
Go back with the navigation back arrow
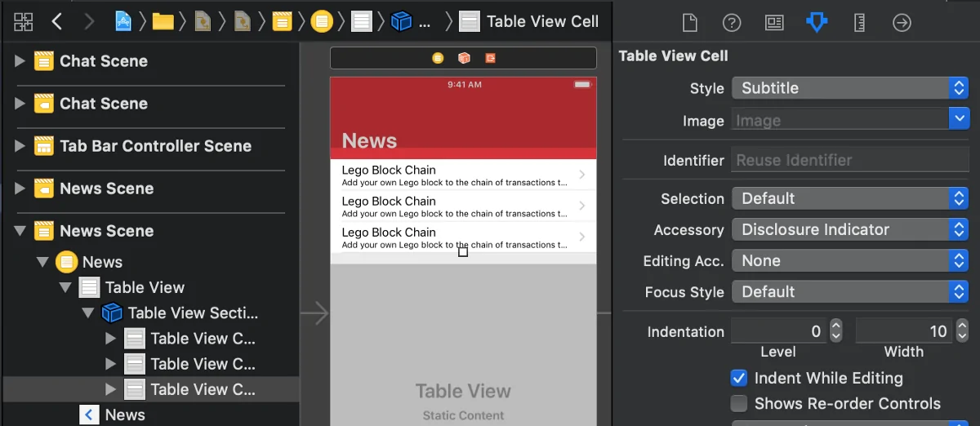click(x=57, y=22)
